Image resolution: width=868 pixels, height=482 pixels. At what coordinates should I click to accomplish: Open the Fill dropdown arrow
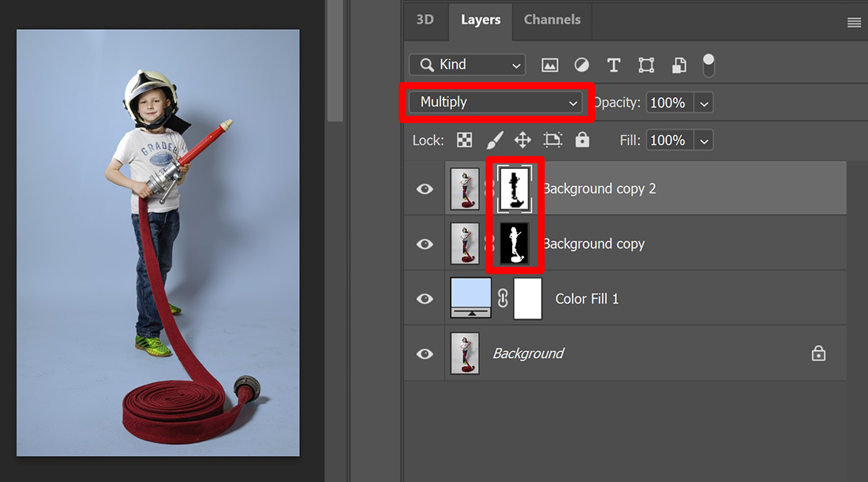click(703, 140)
